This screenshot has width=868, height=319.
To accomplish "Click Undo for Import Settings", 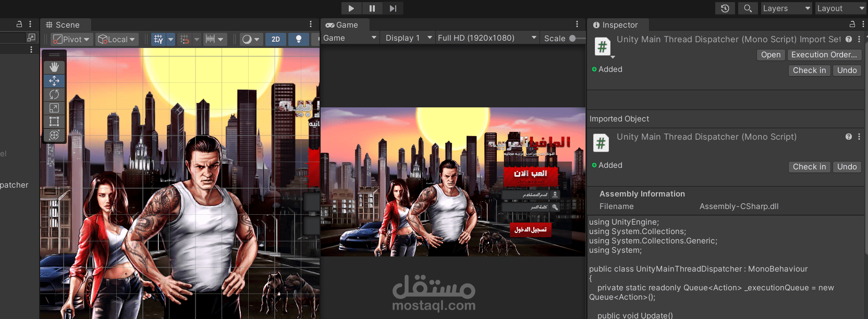I will pos(847,70).
